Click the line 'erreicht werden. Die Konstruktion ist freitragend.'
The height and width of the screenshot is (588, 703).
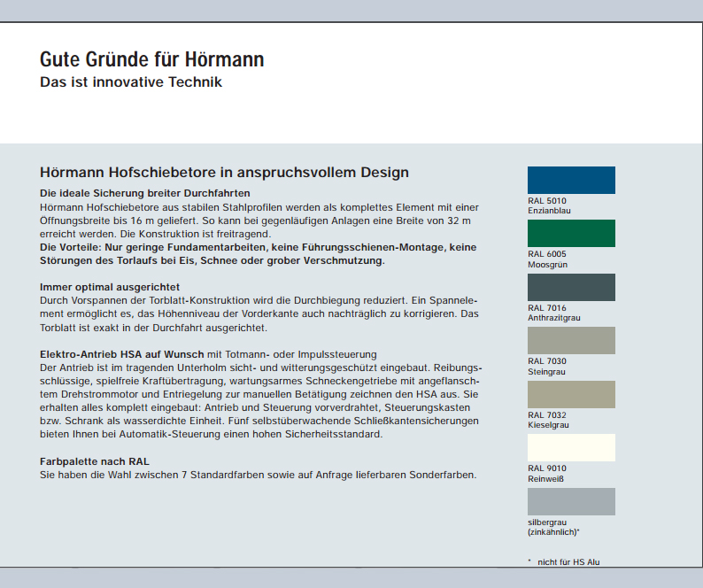156,234
